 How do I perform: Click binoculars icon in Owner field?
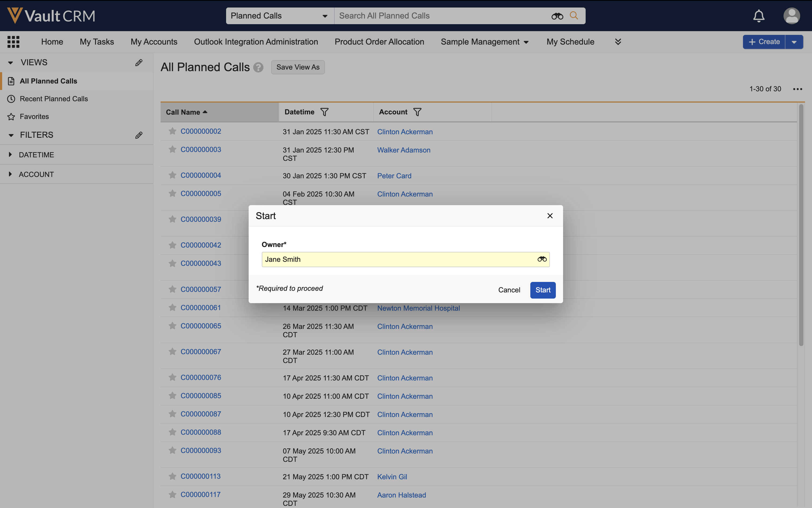tap(542, 259)
